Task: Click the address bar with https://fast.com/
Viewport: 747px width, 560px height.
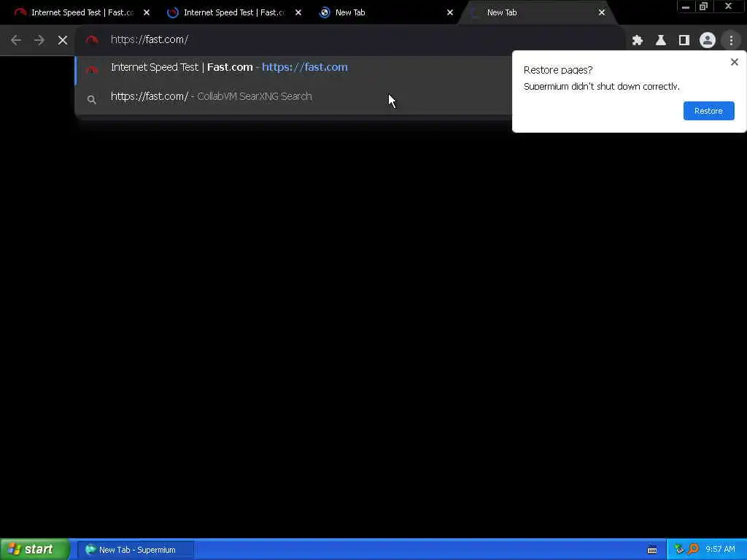Action: 350,40
